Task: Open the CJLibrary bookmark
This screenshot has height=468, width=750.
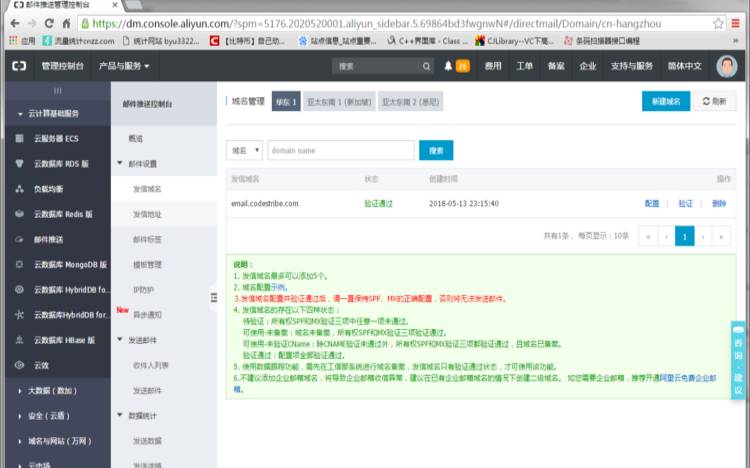Action: tap(514, 41)
